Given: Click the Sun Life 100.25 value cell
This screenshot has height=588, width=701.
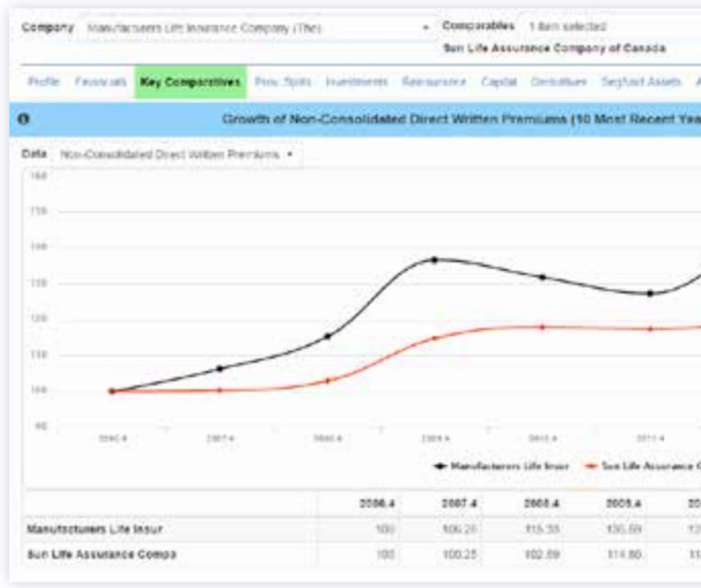Looking at the screenshot, I should coord(461,554).
